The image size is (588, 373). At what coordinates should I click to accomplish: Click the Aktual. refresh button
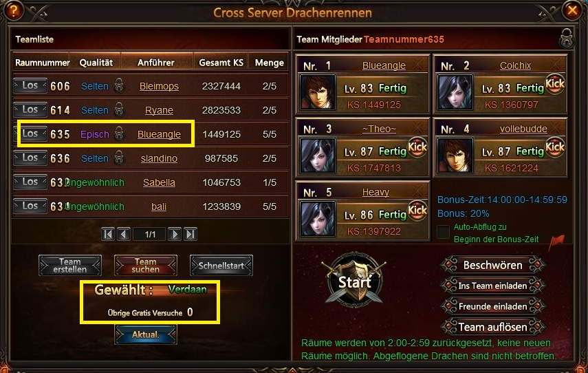(146, 334)
